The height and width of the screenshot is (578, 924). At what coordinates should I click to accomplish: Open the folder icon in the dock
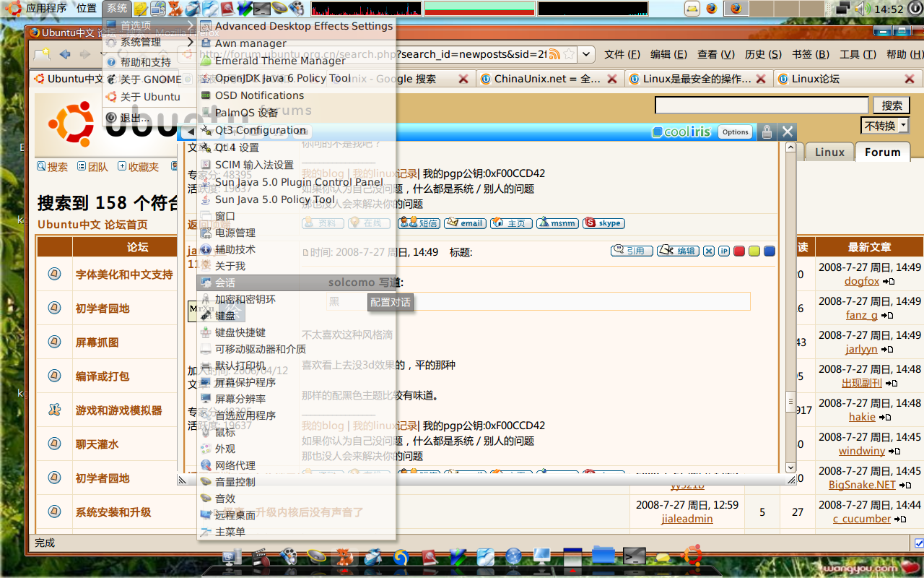tap(603, 555)
